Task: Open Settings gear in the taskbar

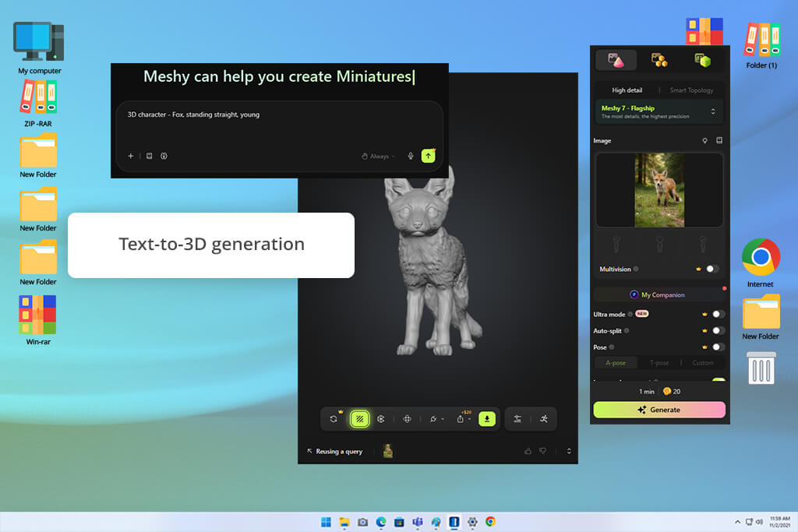Action: [x=472, y=522]
